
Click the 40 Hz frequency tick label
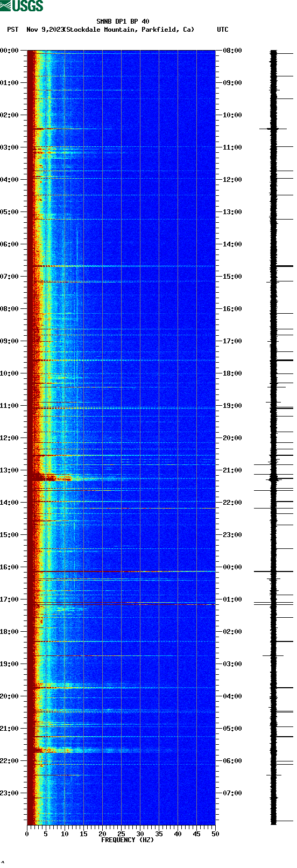click(178, 834)
